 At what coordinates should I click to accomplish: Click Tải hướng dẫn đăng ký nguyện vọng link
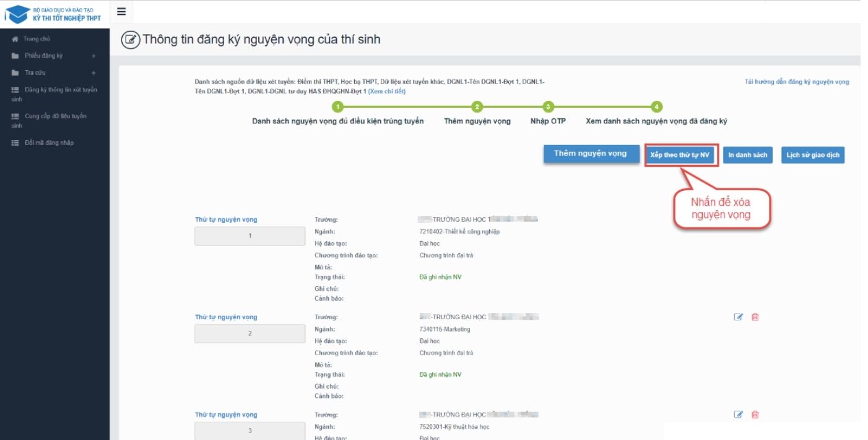[796, 82]
